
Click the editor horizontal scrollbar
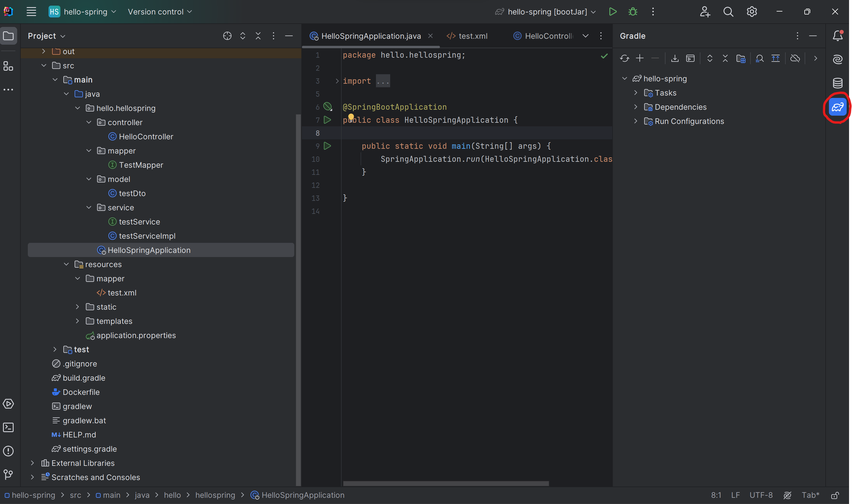point(446,483)
